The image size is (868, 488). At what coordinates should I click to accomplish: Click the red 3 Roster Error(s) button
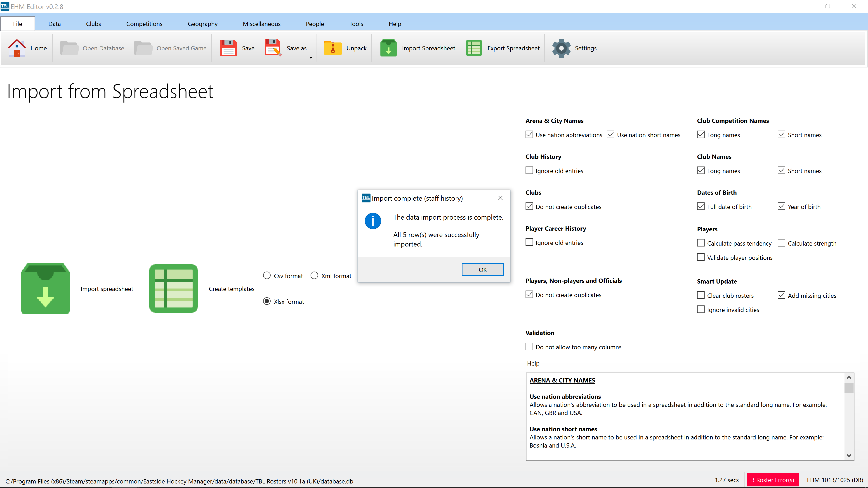coord(772,480)
